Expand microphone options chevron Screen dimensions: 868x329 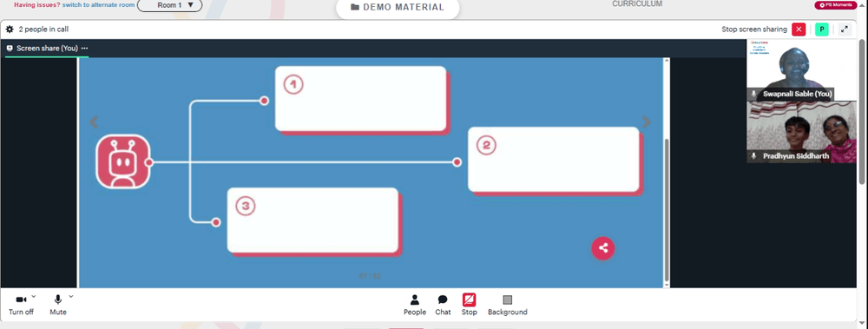(x=70, y=296)
